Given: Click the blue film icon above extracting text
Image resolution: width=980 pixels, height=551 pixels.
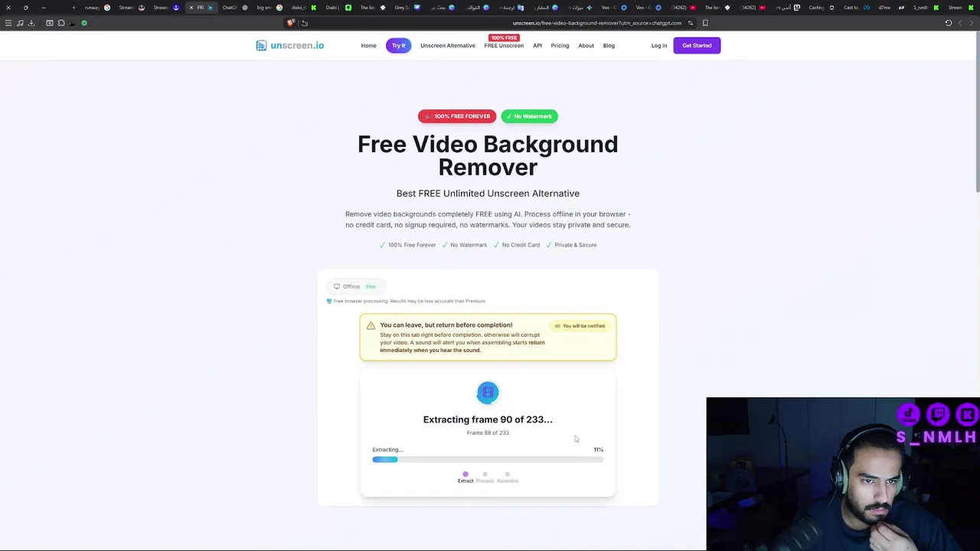Looking at the screenshot, I should 488,393.
